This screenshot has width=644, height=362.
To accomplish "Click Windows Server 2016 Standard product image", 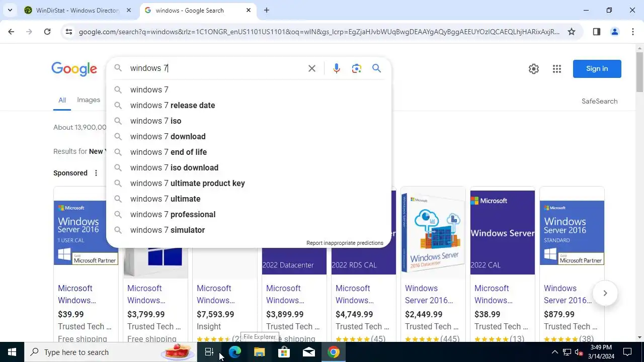I will (x=572, y=233).
